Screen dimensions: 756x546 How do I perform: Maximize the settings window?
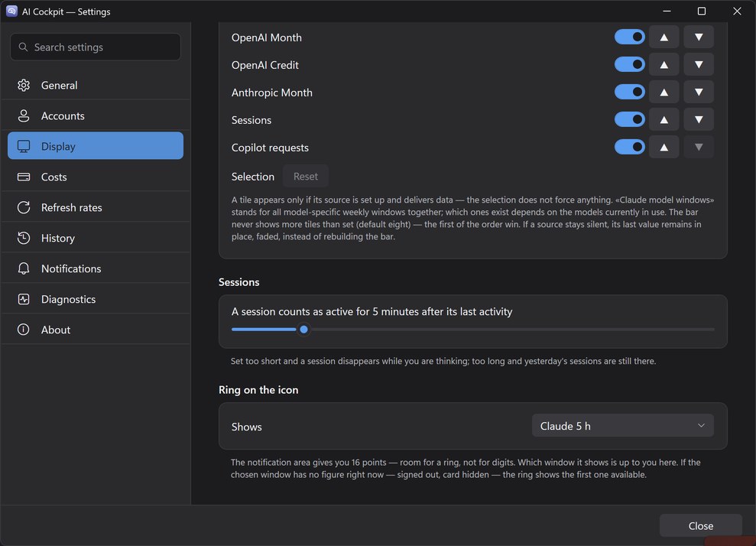coord(702,11)
